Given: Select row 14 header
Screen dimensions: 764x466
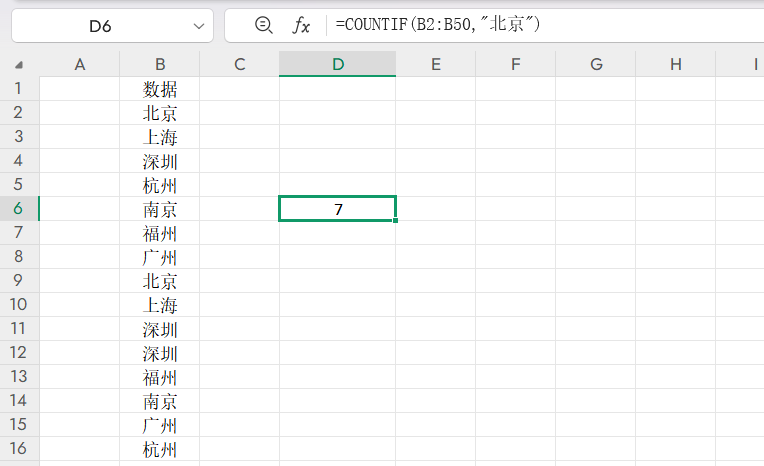Looking at the screenshot, I should pyautogui.click(x=19, y=401).
